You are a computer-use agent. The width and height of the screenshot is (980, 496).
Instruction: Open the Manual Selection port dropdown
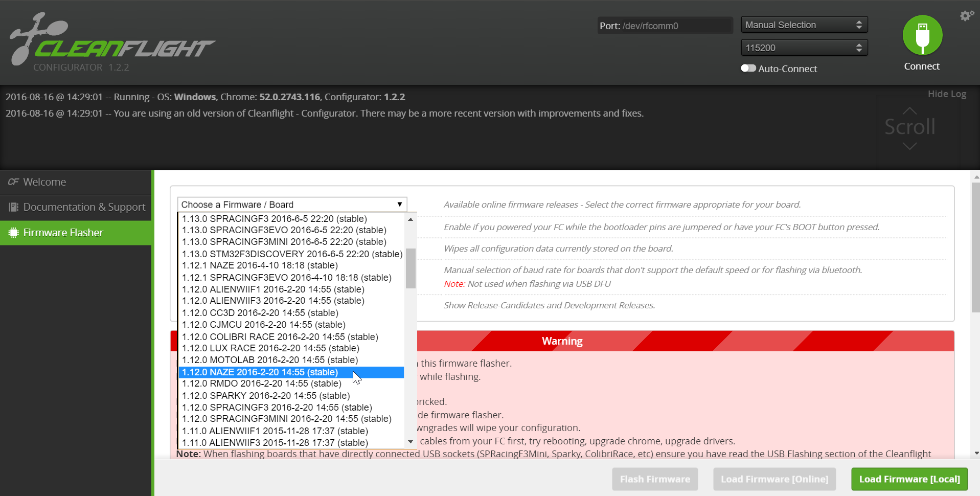(x=804, y=25)
